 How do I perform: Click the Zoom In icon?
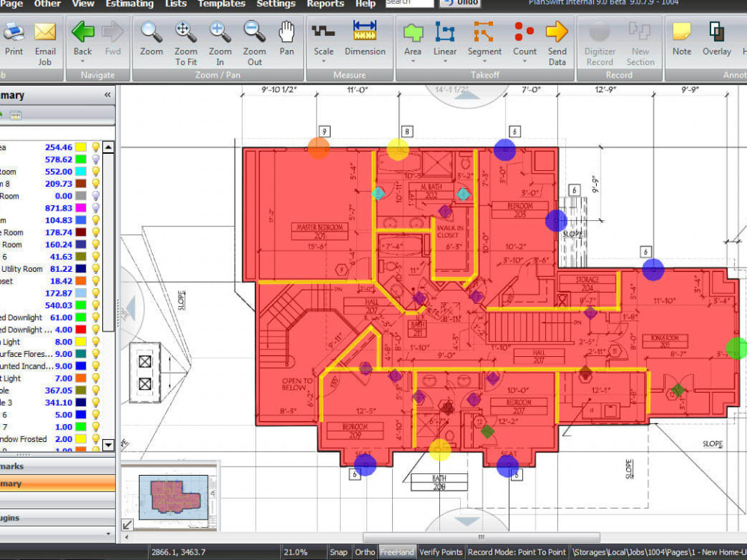point(220,32)
